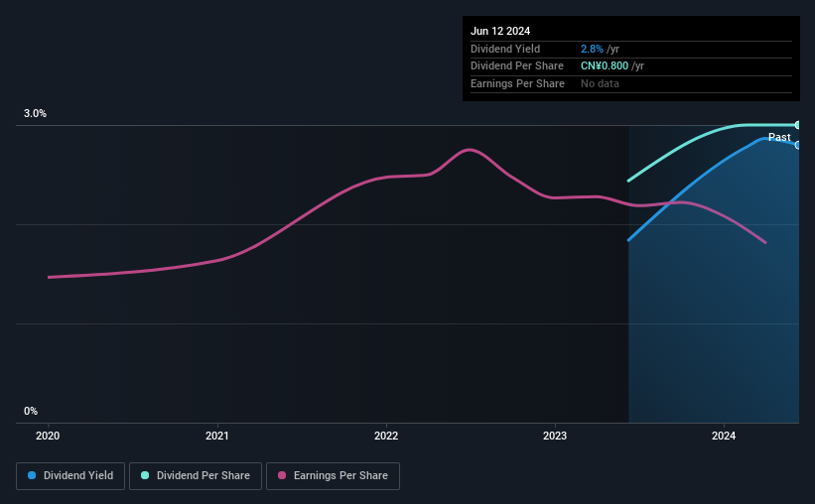The image size is (815, 504).
Task: Click the pink Earnings Per Share legend dot
Action: pos(282,475)
